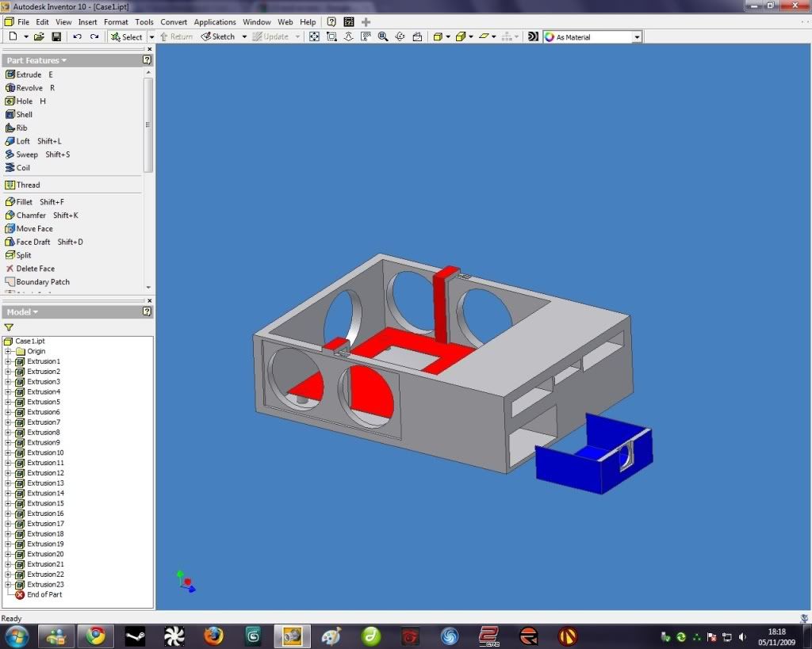Click the Save icon in toolbar

click(x=56, y=36)
